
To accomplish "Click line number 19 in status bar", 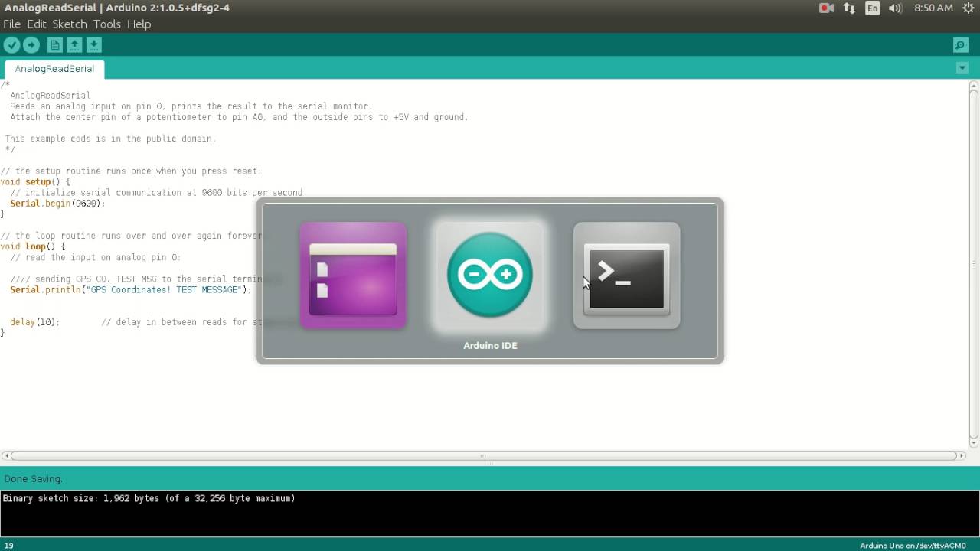I will [x=8, y=546].
